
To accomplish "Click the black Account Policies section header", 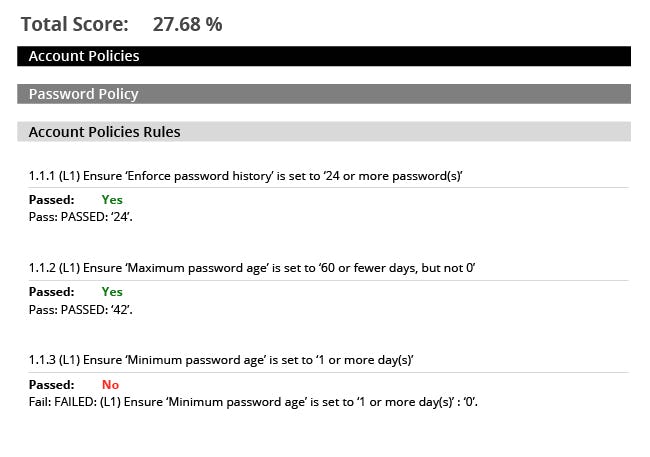I will click(84, 56).
